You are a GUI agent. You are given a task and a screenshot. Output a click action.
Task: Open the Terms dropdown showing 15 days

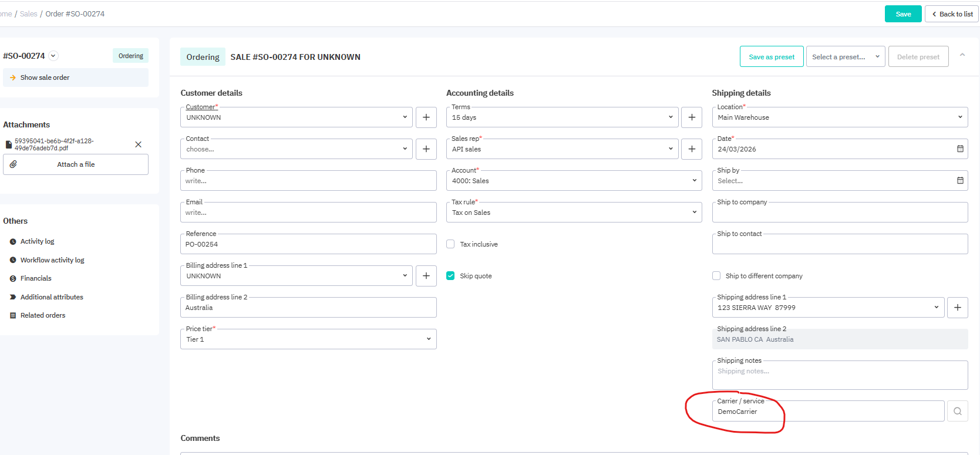click(x=563, y=117)
